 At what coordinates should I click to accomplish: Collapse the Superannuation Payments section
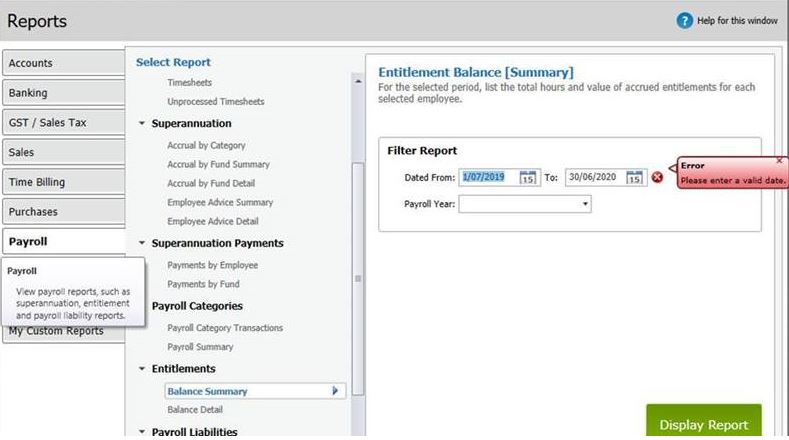point(142,243)
